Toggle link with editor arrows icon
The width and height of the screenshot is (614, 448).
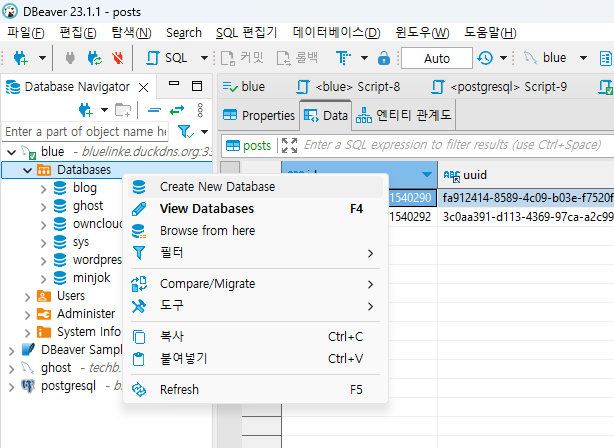coord(177,109)
